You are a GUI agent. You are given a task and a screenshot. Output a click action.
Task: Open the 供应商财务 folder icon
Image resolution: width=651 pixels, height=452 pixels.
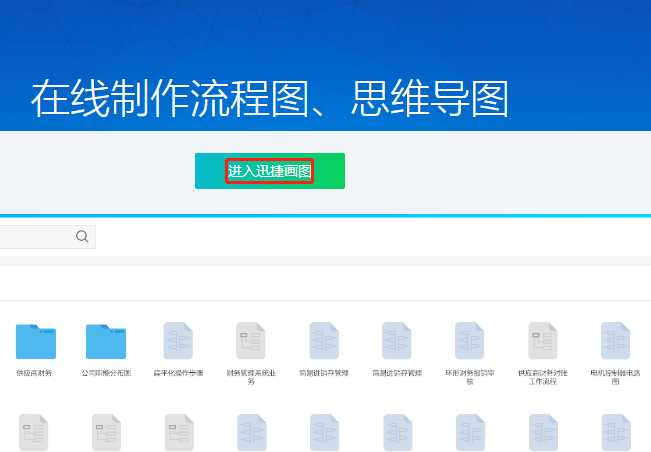(x=36, y=341)
